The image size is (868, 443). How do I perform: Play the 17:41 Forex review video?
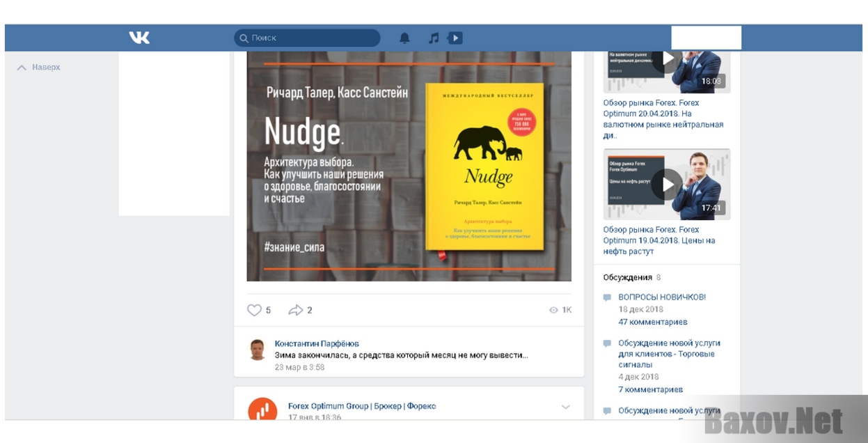coord(667,185)
